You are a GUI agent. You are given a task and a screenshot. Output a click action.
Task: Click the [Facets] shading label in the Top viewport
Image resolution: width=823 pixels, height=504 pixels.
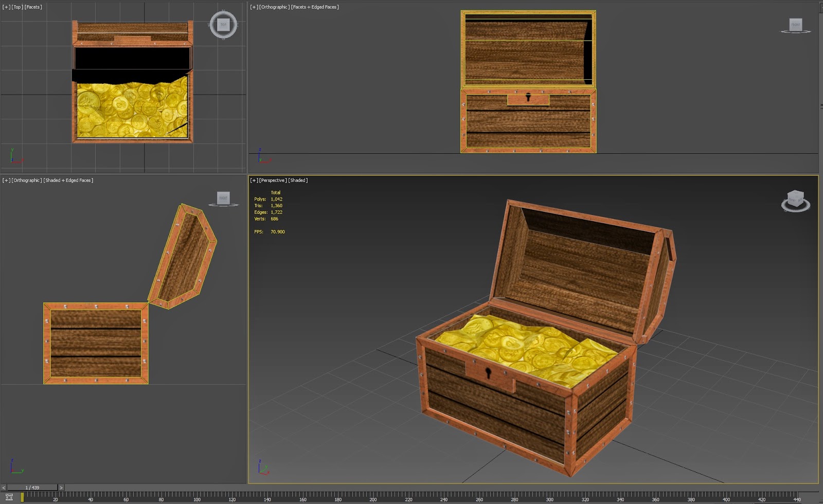tap(32, 7)
